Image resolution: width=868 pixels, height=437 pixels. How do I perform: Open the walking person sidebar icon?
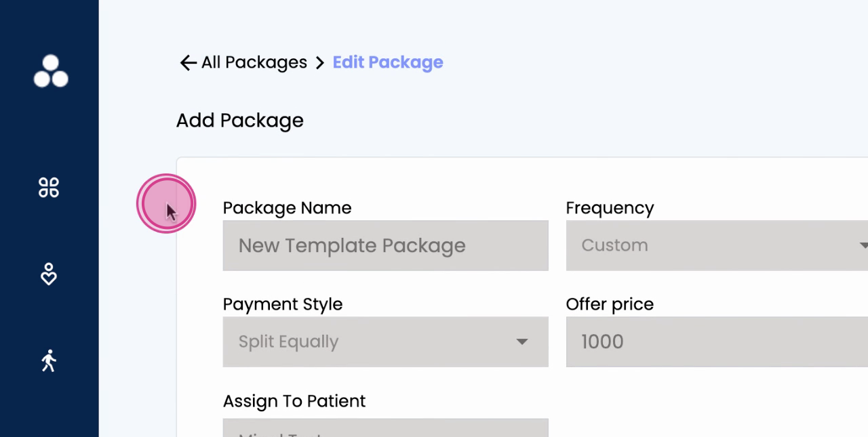(49, 360)
